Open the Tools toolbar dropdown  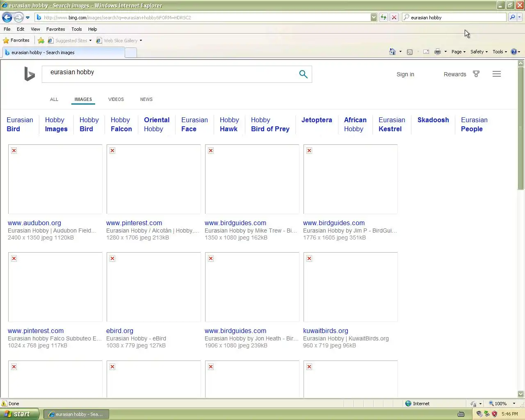pos(500,52)
